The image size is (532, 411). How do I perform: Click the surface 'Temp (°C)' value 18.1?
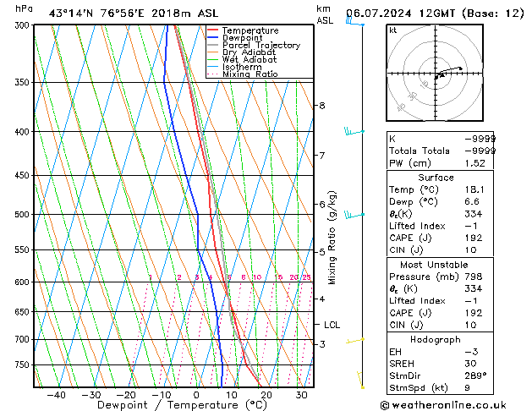tap(474, 189)
